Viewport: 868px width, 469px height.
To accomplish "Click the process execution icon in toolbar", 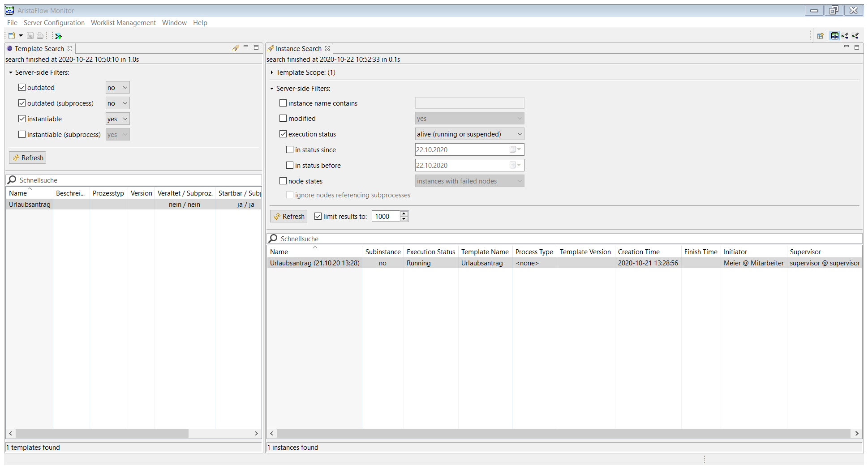I will tap(58, 36).
